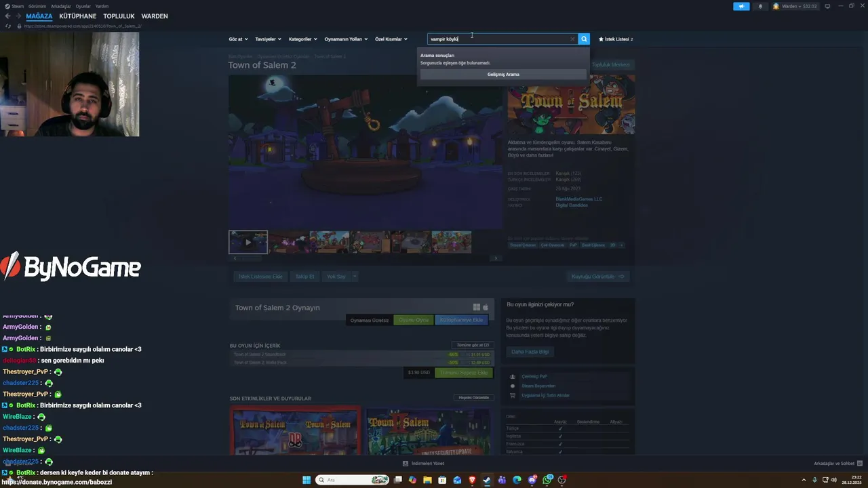Screen dimensions: 868x488
Task: Expand the Yok Say dropdown arrow
Action: pyautogui.click(x=354, y=277)
